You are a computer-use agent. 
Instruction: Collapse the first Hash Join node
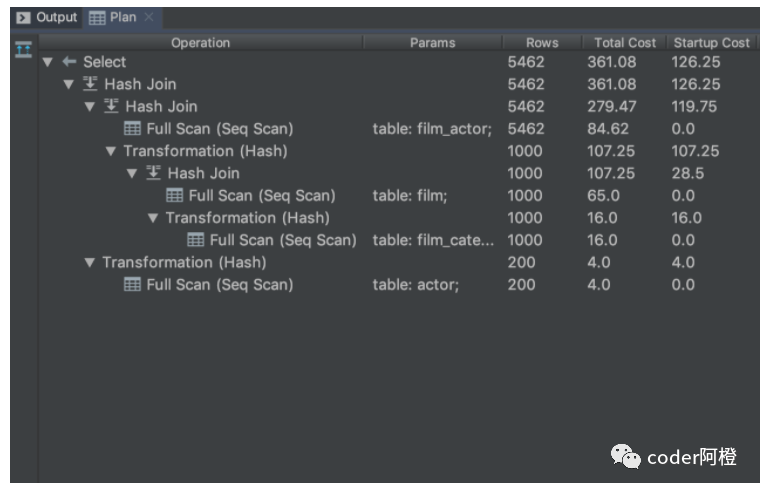(69, 85)
